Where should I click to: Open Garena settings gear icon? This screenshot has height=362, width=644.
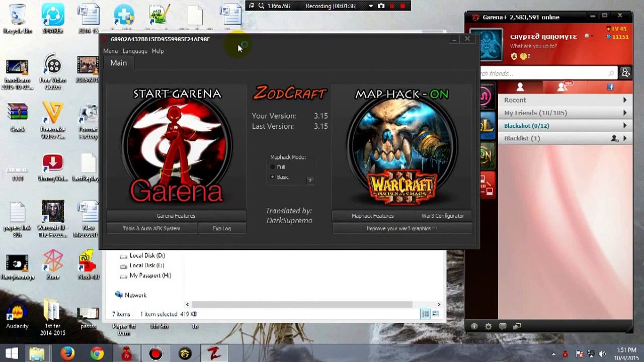[x=488, y=326]
